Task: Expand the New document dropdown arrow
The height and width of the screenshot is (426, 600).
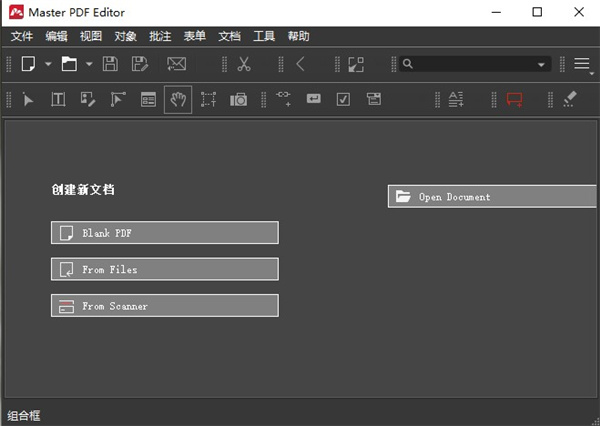Action: [48, 64]
